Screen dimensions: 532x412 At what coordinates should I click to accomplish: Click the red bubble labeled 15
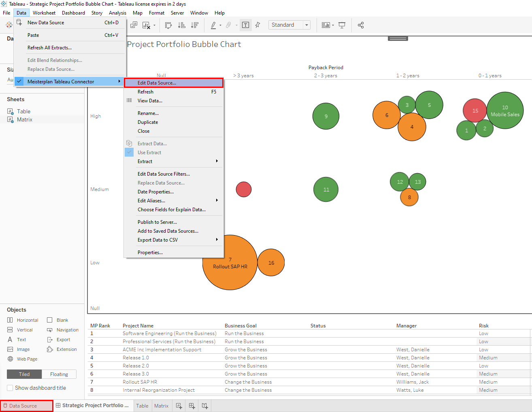475,110
